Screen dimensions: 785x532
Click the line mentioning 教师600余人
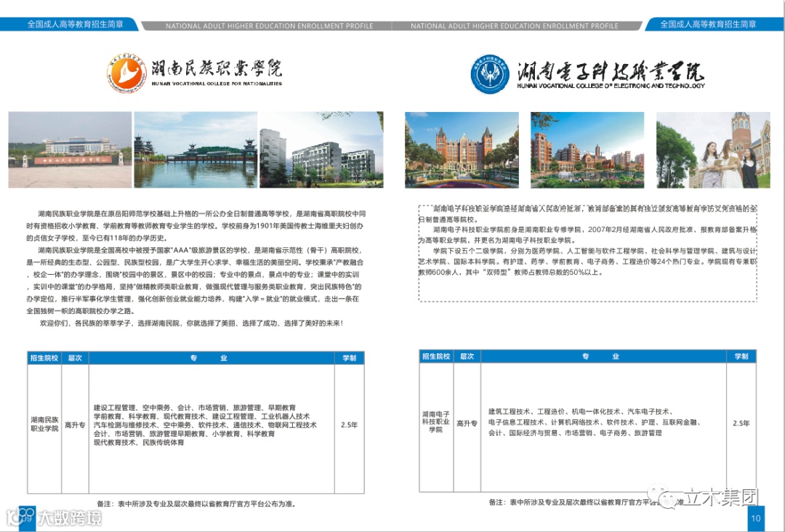coord(511,273)
